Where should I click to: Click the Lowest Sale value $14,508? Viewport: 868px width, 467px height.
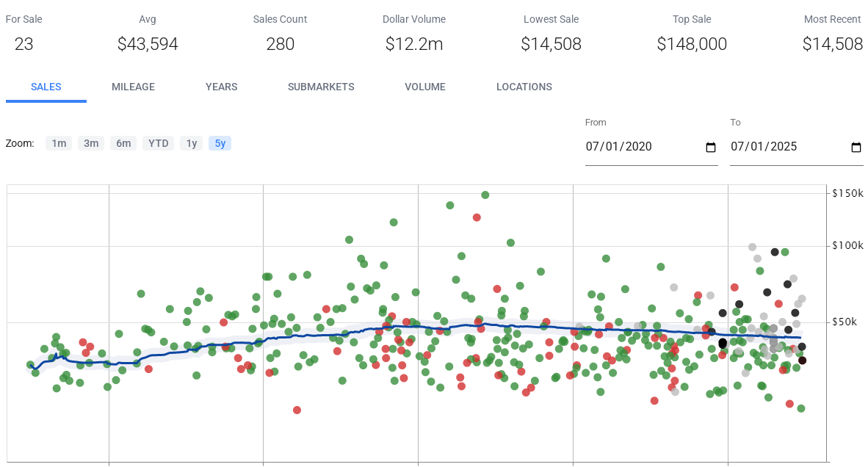[x=551, y=44]
